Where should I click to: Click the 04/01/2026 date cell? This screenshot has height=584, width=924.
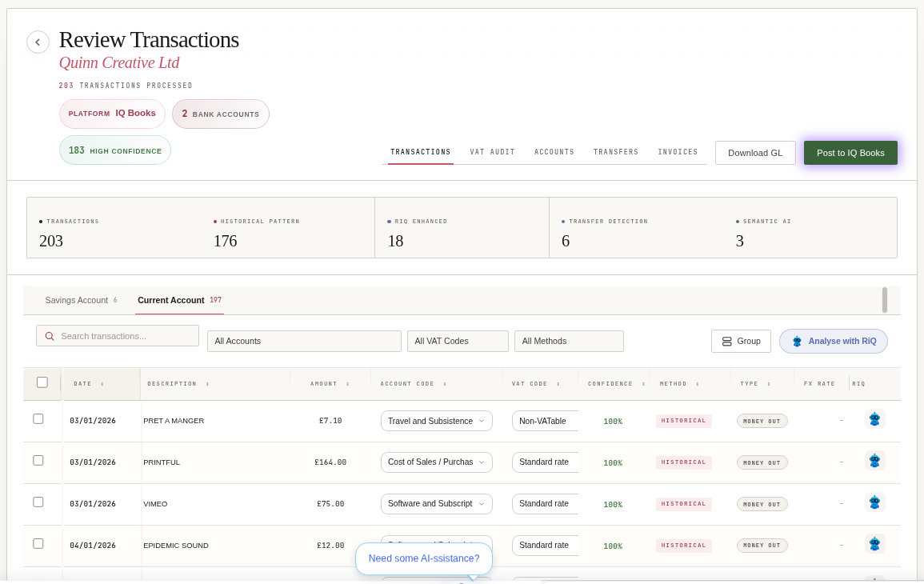tap(93, 546)
